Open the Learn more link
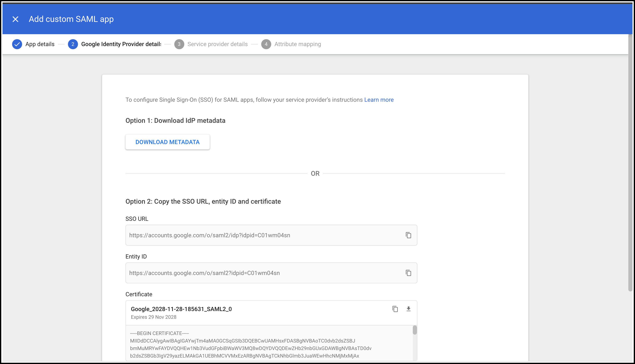 [379, 100]
